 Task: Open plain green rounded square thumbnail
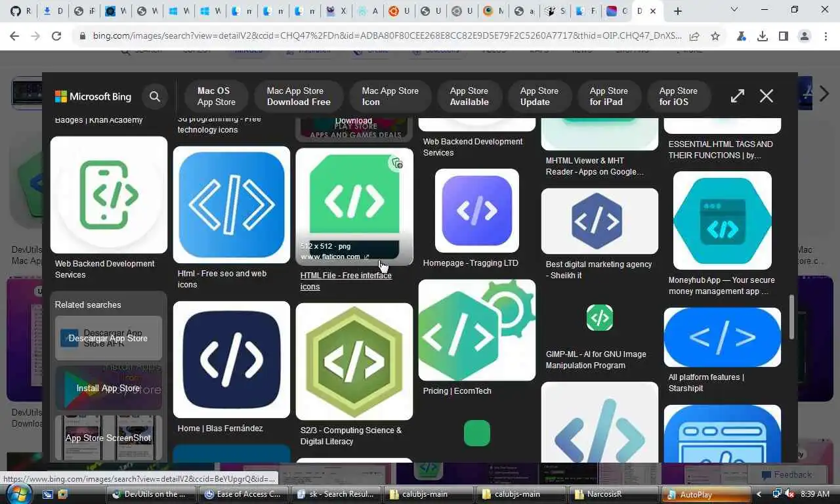pyautogui.click(x=477, y=433)
